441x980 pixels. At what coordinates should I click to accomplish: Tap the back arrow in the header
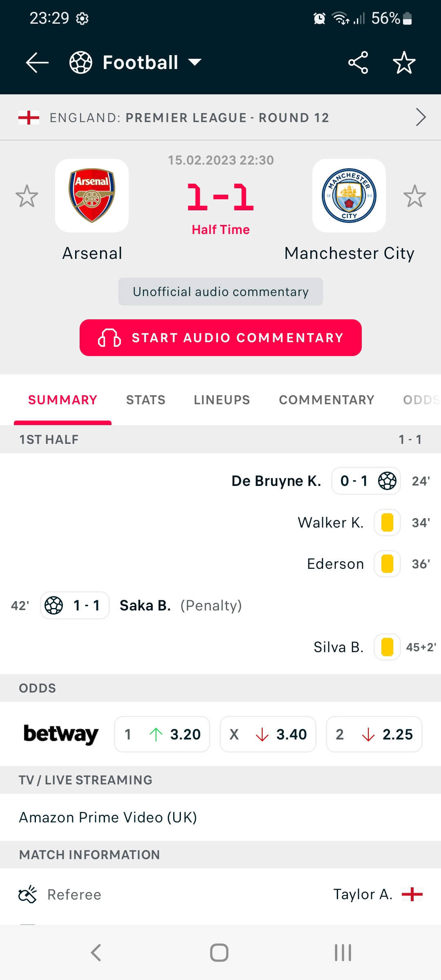pyautogui.click(x=37, y=62)
